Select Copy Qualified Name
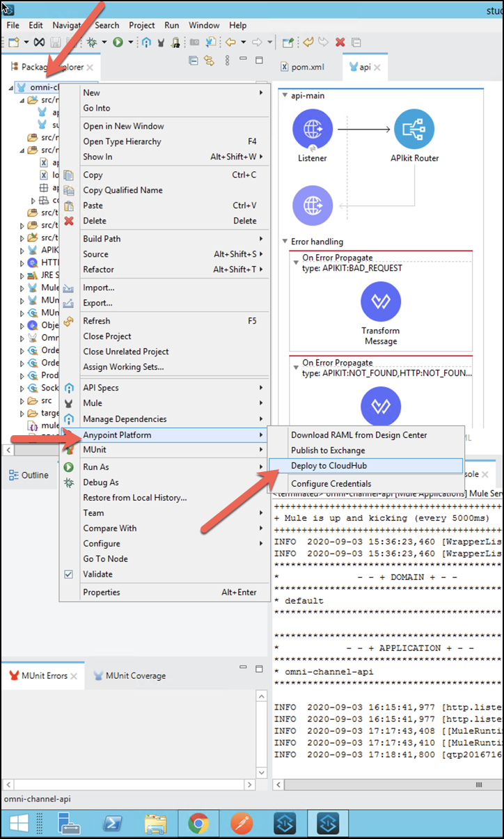This screenshot has height=839, width=504. [164, 190]
